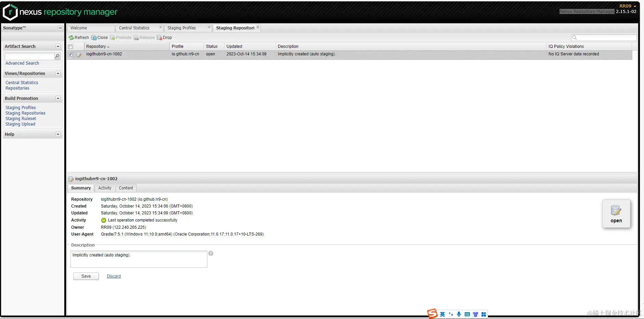Sort by IQ Policy Violations column
The image size is (644, 319).
coord(589,46)
